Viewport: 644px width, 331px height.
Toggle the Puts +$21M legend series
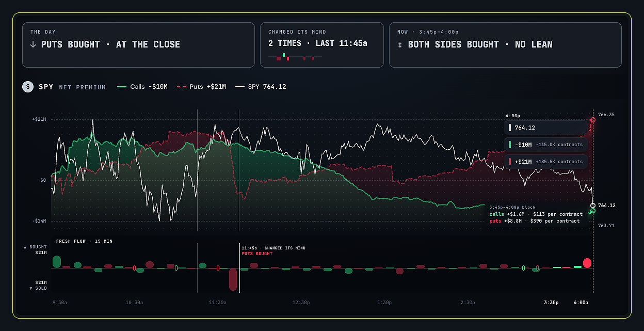[x=201, y=87]
